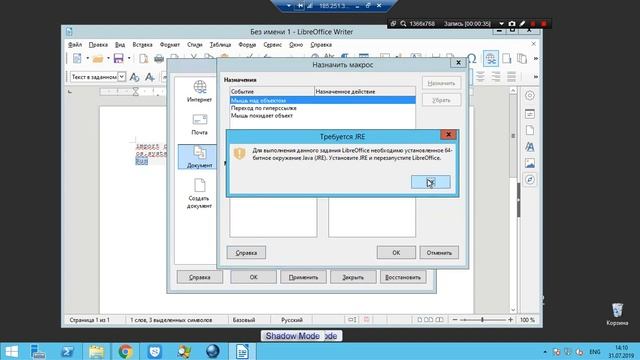The height and width of the screenshot is (360, 640).
Task: Open the Файл menu
Action: click(75, 44)
